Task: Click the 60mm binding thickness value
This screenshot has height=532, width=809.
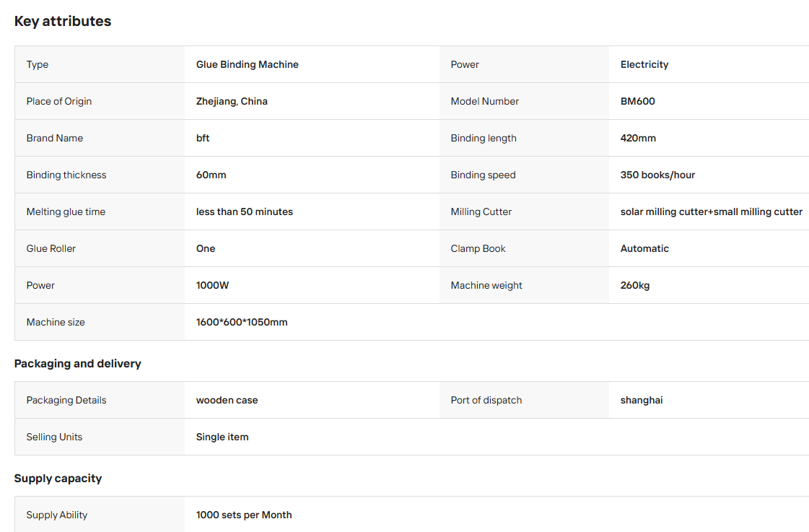Action: [x=211, y=175]
